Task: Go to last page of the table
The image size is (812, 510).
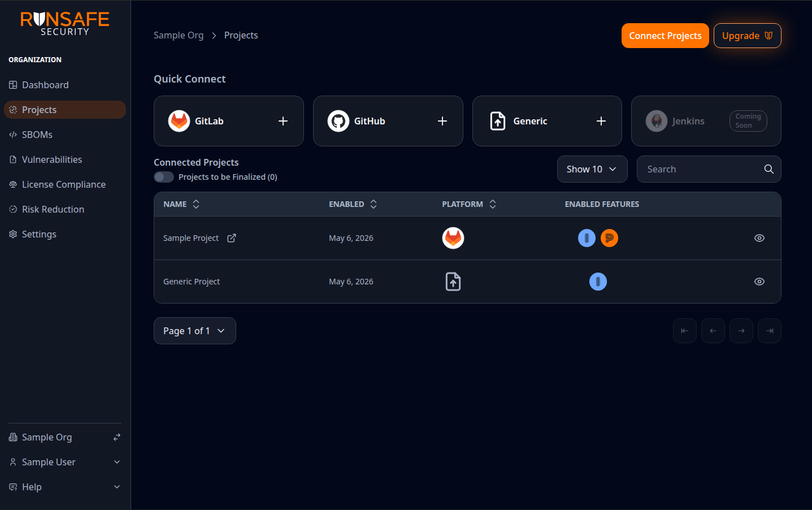Action: [x=770, y=331]
